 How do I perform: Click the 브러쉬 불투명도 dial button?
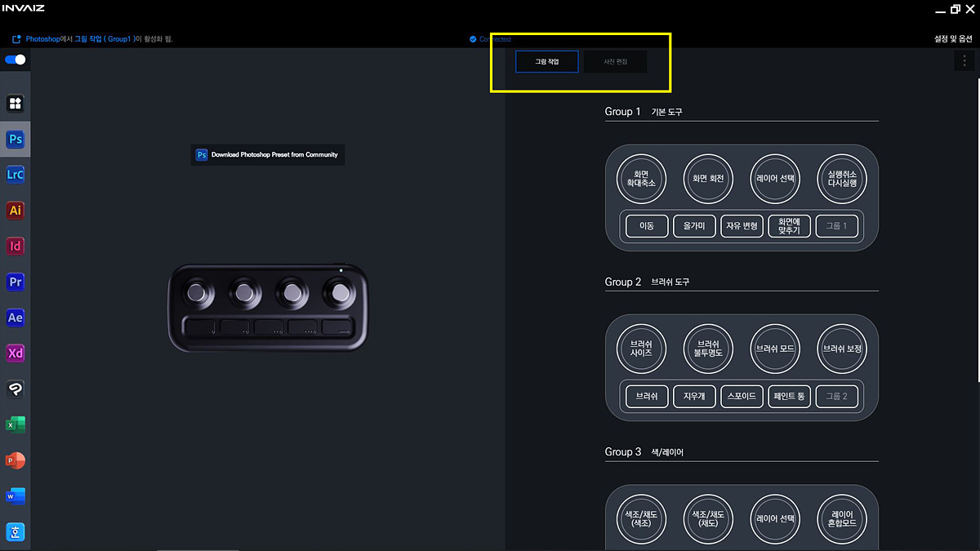click(708, 349)
